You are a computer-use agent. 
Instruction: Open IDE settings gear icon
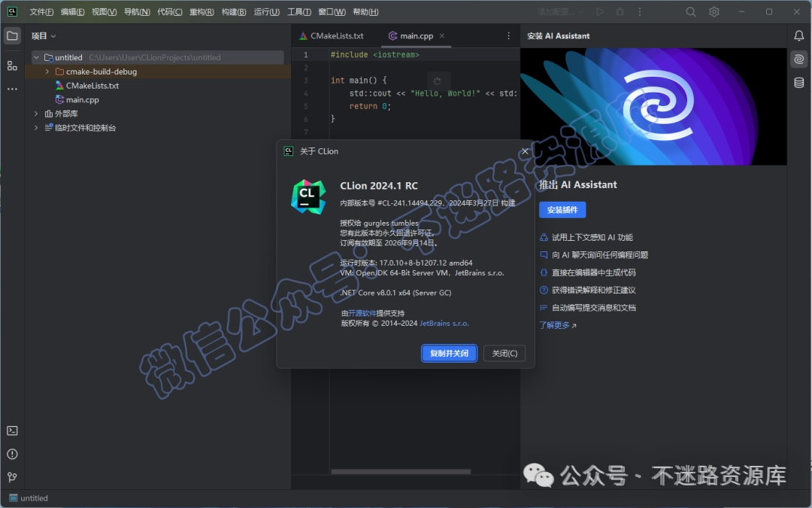point(714,11)
